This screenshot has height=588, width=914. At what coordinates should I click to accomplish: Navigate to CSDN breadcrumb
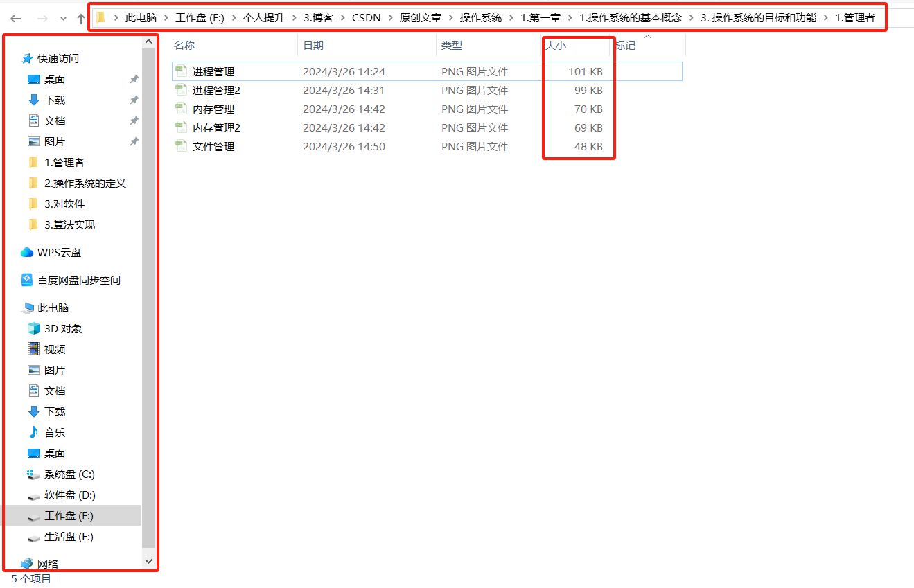(367, 18)
